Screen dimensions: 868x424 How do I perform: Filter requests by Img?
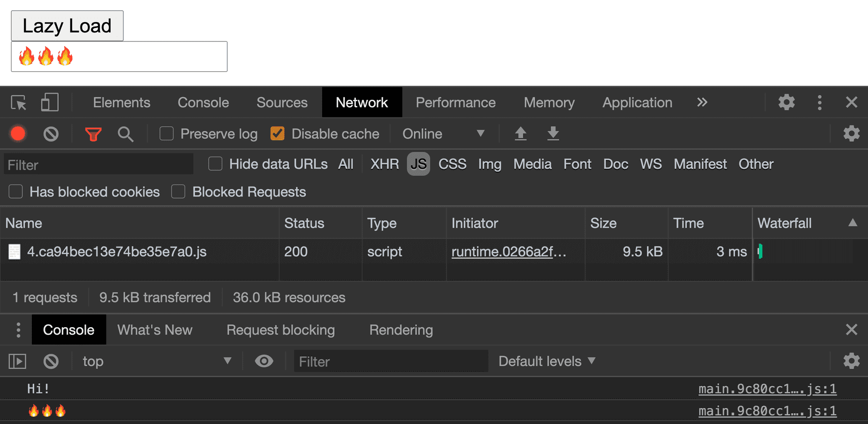click(x=490, y=164)
